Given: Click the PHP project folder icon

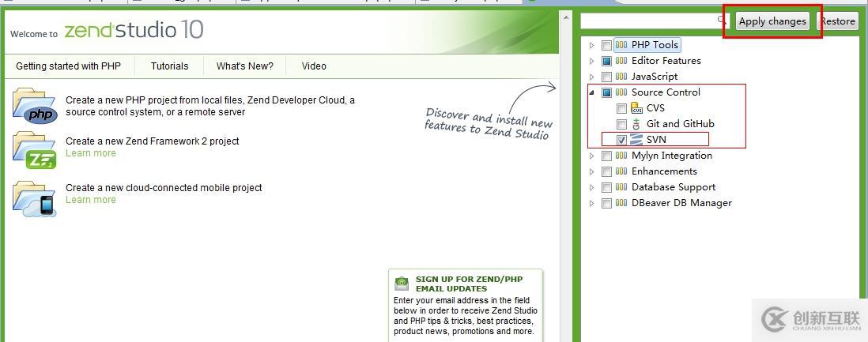Looking at the screenshot, I should point(35,105).
